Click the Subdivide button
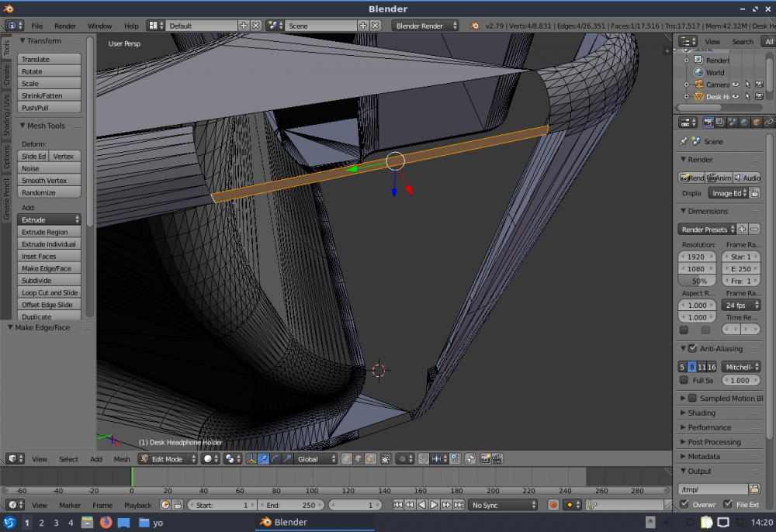776x532 pixels. (50, 281)
